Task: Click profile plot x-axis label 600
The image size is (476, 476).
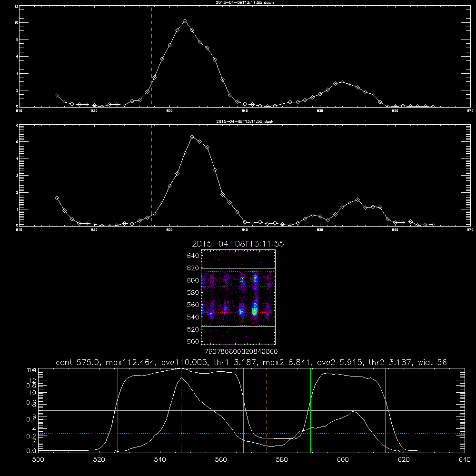Action: tap(343, 460)
